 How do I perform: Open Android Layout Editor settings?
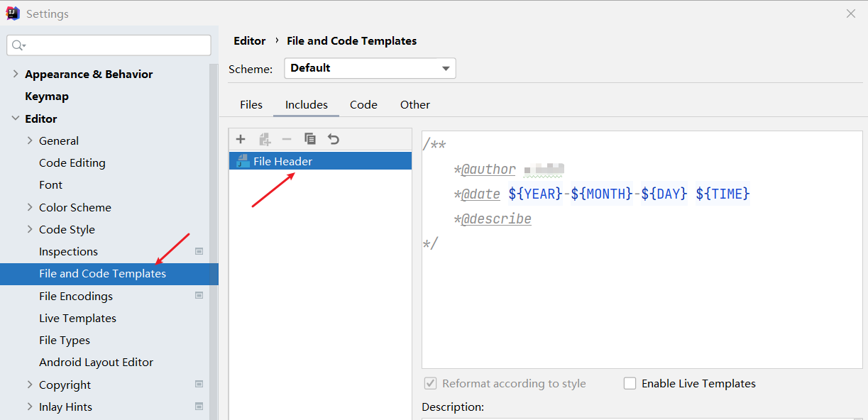click(x=96, y=362)
